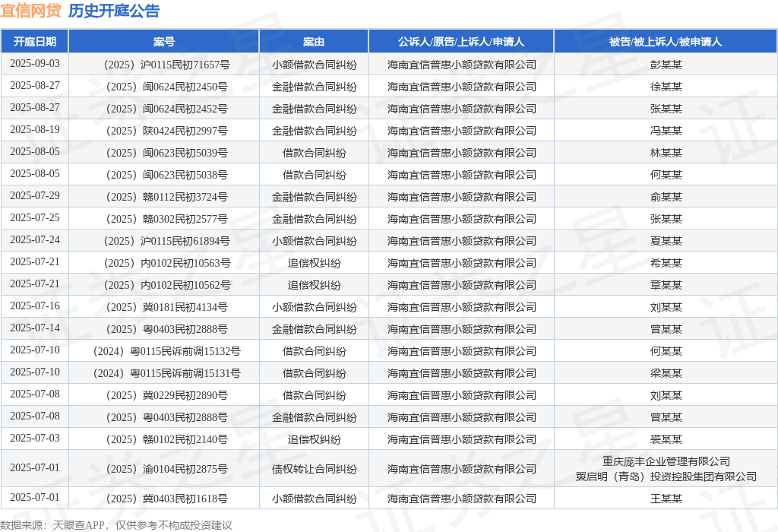Click defendant 梁某某
Image resolution: width=778 pixels, height=532 pixels.
[x=666, y=373]
